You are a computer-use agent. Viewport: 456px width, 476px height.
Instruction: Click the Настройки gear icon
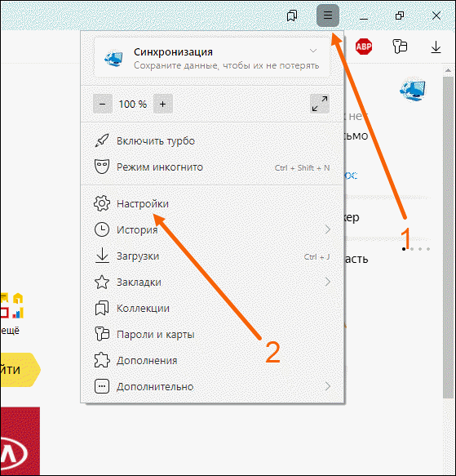102,203
